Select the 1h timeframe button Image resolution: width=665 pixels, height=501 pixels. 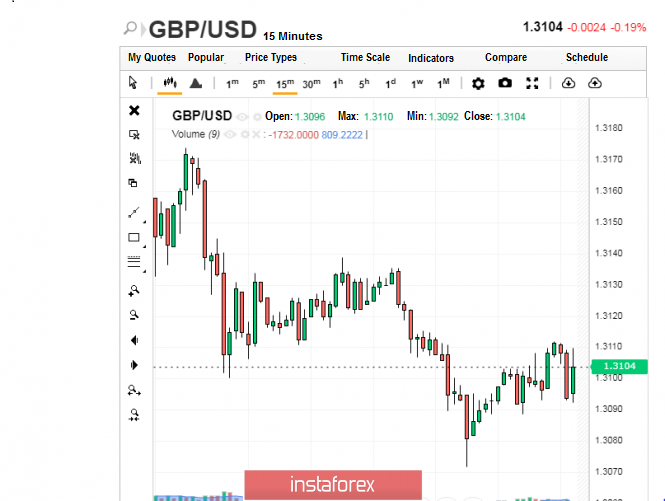click(x=338, y=84)
